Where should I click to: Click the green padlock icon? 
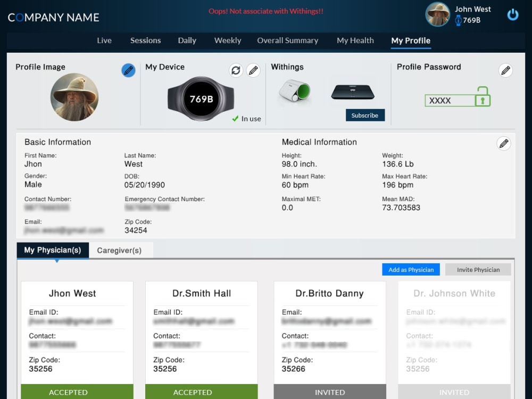483,97
